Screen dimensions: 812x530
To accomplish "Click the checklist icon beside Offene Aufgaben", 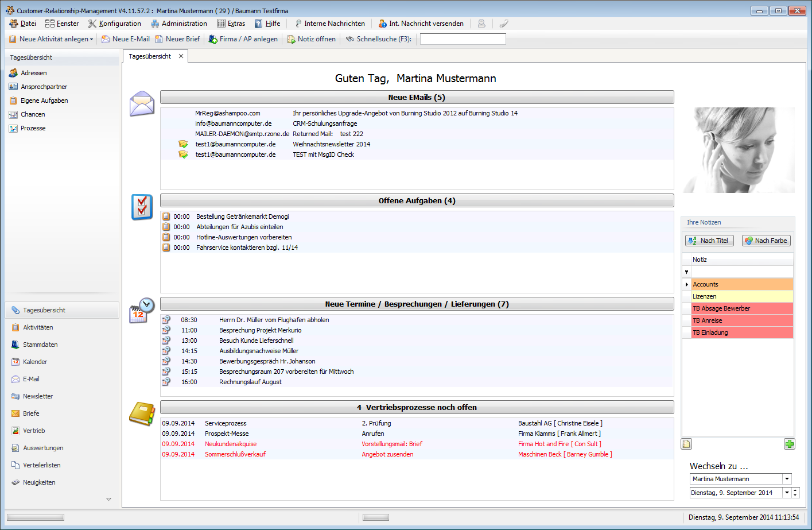I will pos(142,207).
